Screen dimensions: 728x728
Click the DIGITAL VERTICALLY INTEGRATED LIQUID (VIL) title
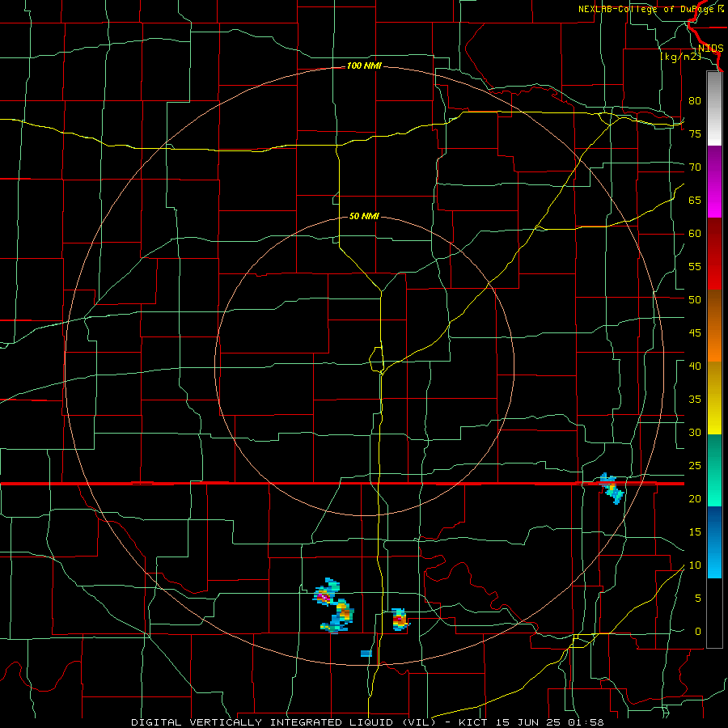coord(283,722)
